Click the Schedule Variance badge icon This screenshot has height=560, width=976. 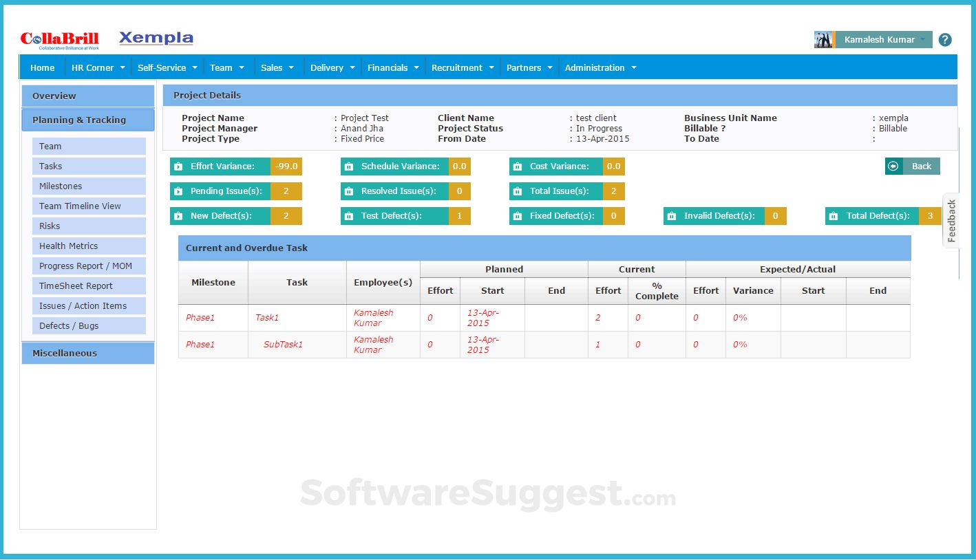point(349,166)
